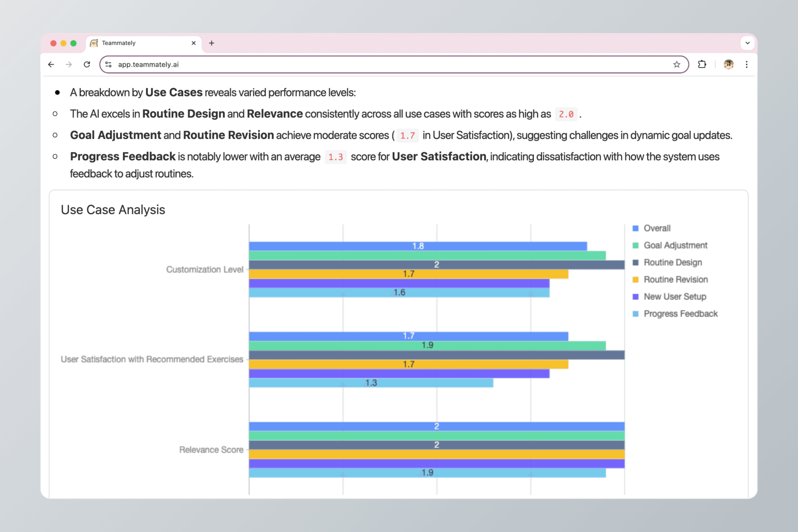Viewport: 798px width, 532px height.
Task: Open the user profile avatar
Action: pyautogui.click(x=728, y=65)
